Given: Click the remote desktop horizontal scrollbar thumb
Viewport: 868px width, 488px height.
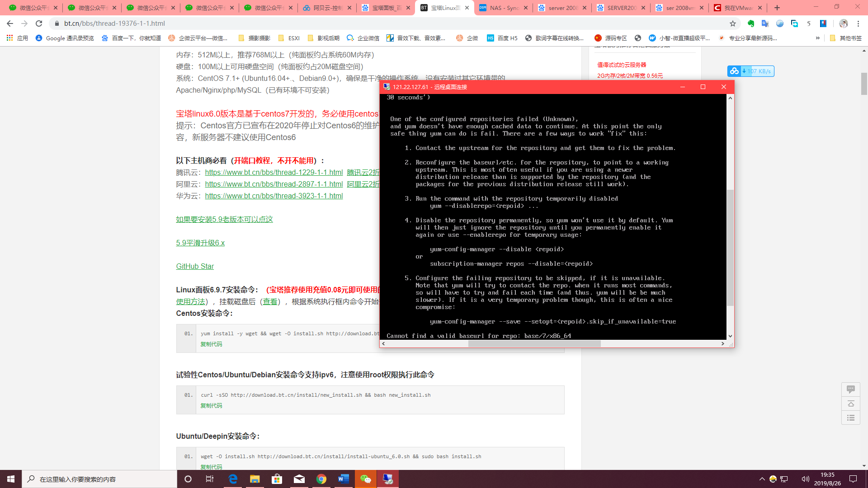Looking at the screenshot, I should (534, 343).
